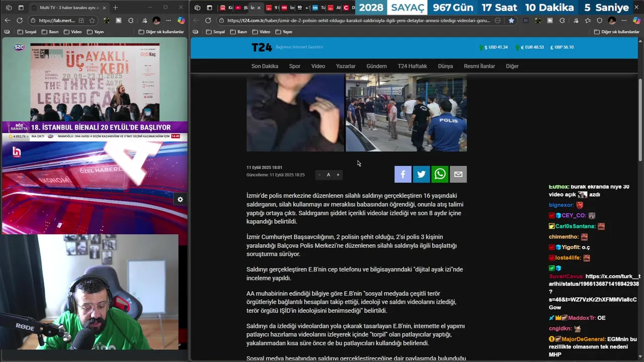Favorite the Multi TV page with star
This screenshot has height=362, width=644.
[x=92, y=20]
